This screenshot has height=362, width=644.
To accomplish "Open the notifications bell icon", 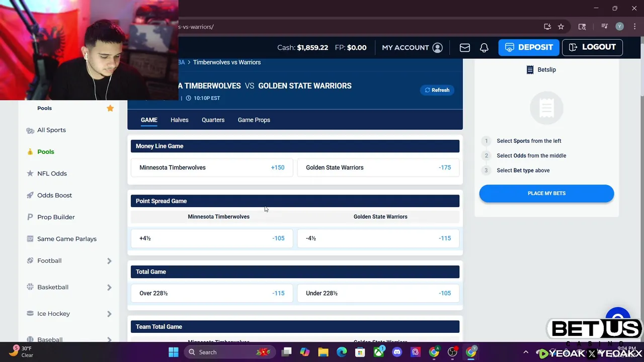I will pyautogui.click(x=484, y=47).
